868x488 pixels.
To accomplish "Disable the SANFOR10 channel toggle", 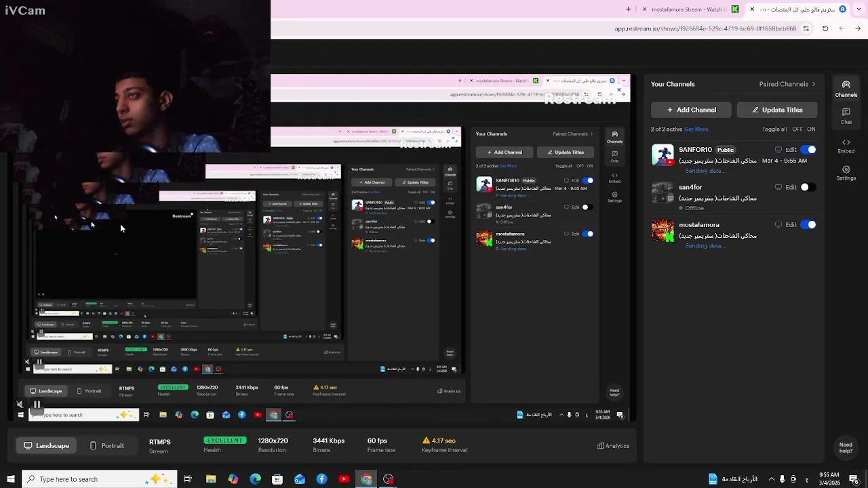I will click(808, 150).
